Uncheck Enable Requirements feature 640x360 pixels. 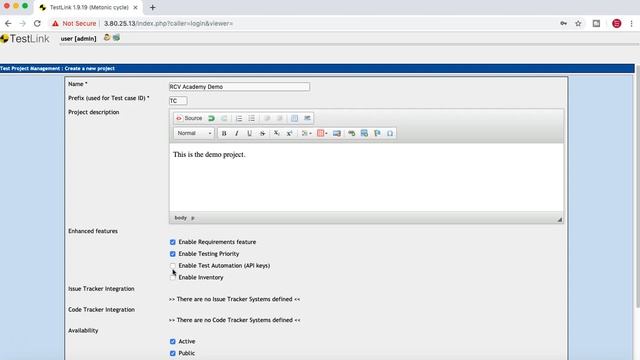click(x=173, y=242)
